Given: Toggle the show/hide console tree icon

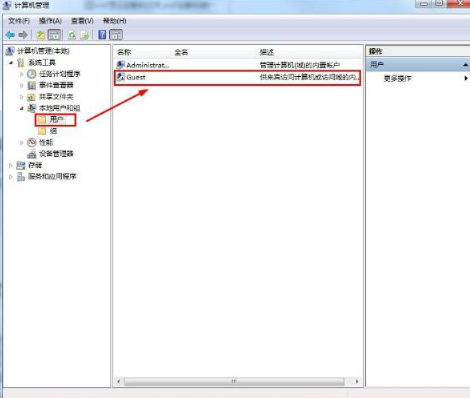Looking at the screenshot, I should tap(54, 35).
